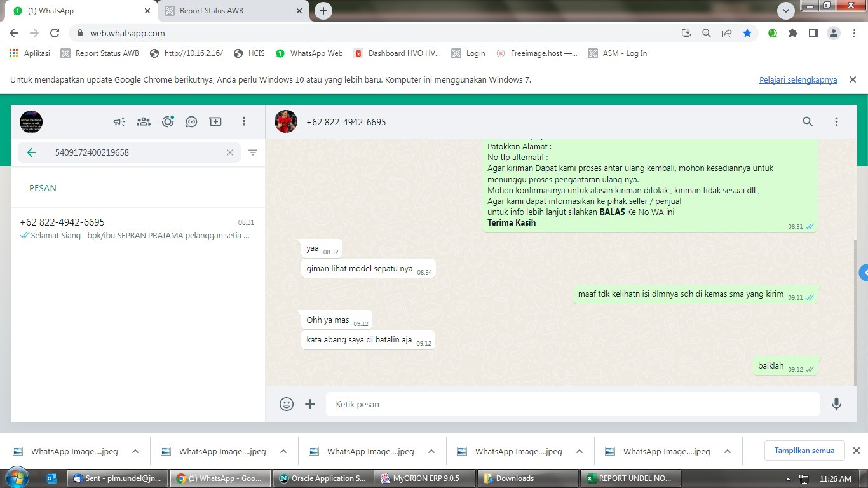The height and width of the screenshot is (488, 868).
Task: Click the message 'giman lihat model sepatu nya'
Action: (x=369, y=269)
